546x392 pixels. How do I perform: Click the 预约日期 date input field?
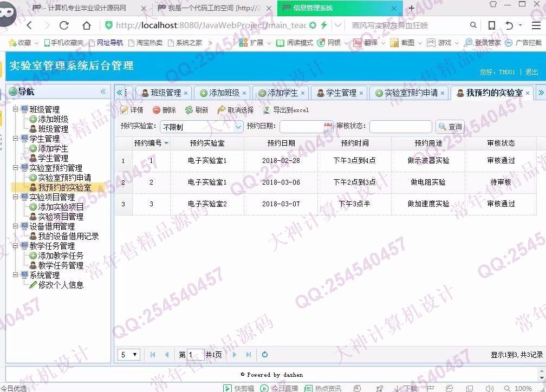(x=302, y=127)
